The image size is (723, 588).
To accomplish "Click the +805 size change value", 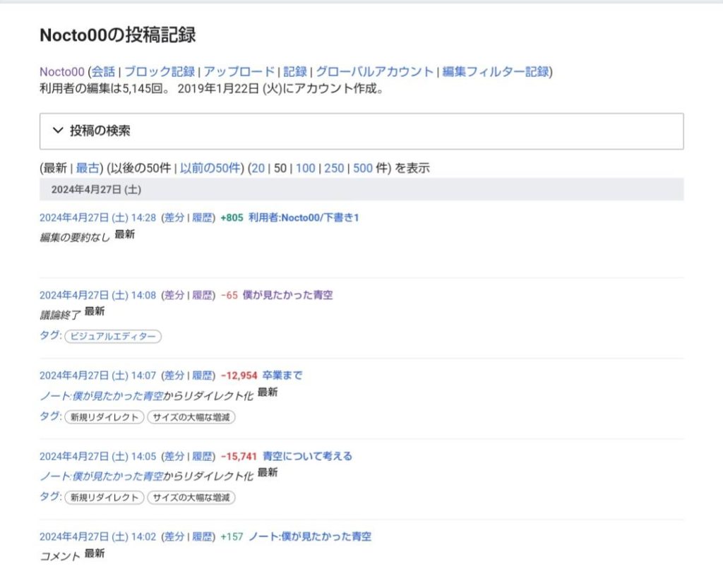I will 232,217.
